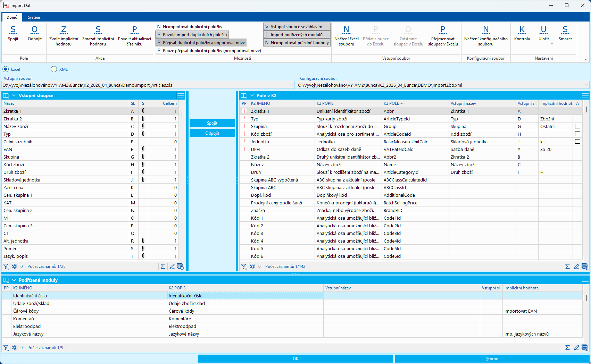The height and width of the screenshot is (364, 591).
Task: Click the middle Odpojit button
Action: [212, 133]
